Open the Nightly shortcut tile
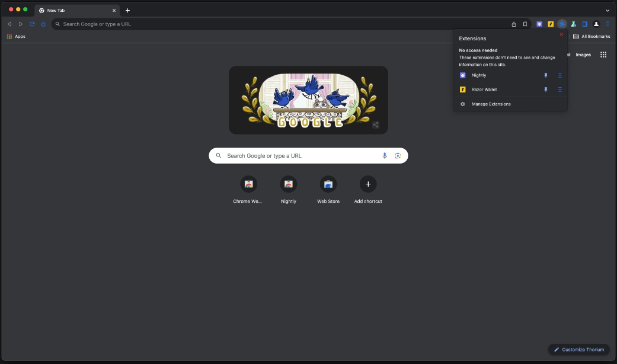This screenshot has width=617, height=364. point(289,190)
